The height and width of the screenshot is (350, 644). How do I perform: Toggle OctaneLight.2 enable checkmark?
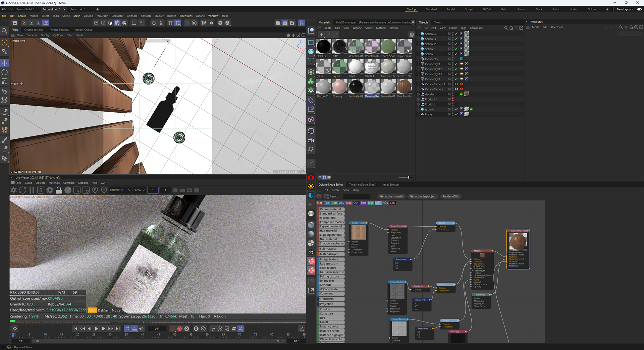pyautogui.click(x=456, y=69)
